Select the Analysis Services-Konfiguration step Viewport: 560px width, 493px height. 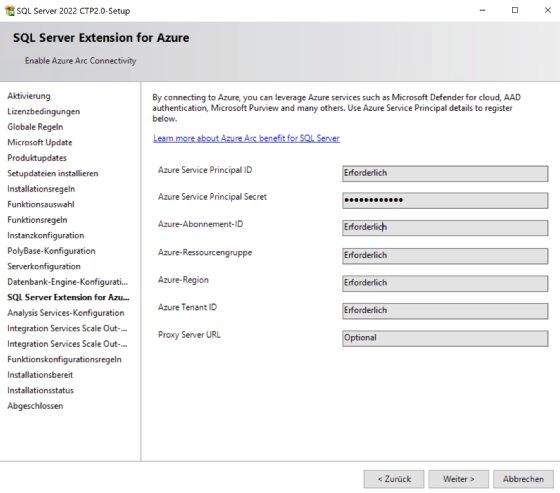[x=66, y=313]
